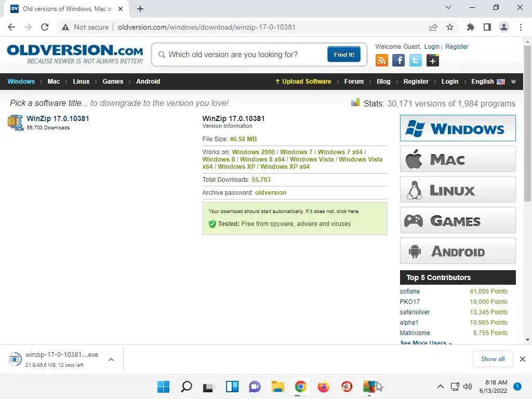
Task: Open Chrome three-dot menu
Action: coord(521,27)
